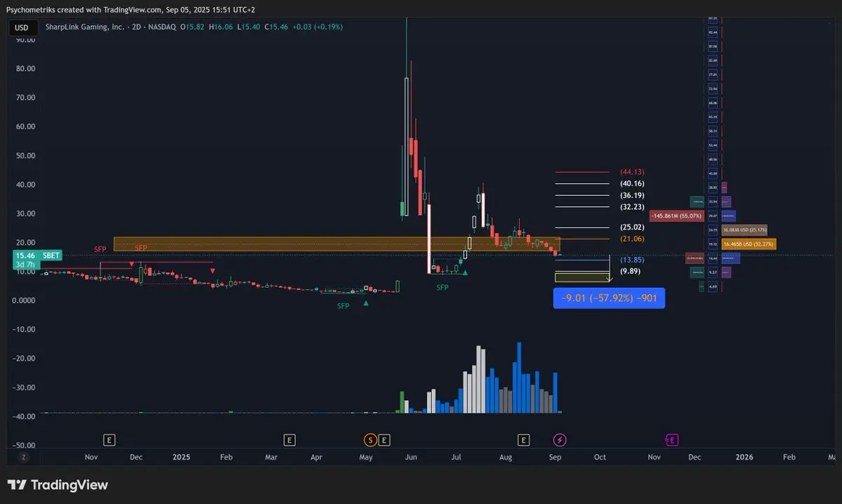Click the SharpLink Gaming, Inc. symbol title
Image resolution: width=842 pixels, height=504 pixels.
tap(84, 27)
